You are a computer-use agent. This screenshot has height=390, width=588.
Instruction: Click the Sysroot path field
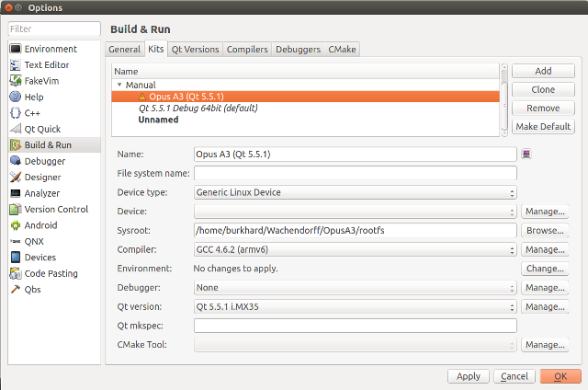(x=356, y=231)
